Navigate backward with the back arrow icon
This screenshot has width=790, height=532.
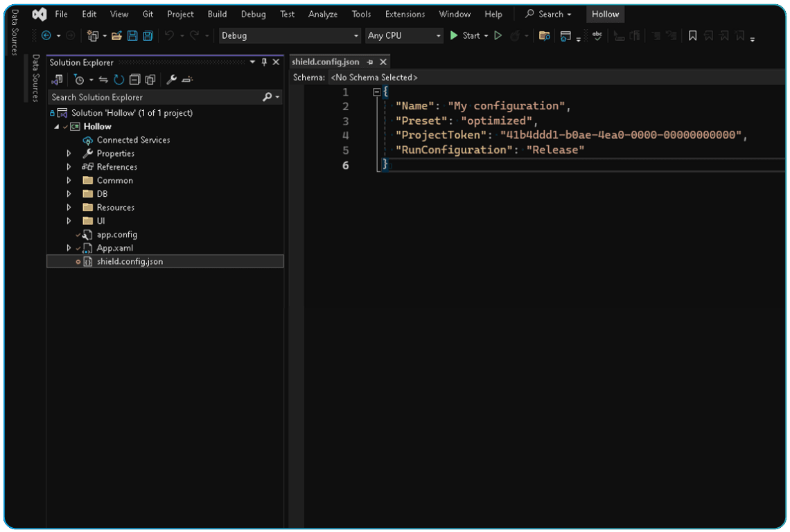[46, 35]
